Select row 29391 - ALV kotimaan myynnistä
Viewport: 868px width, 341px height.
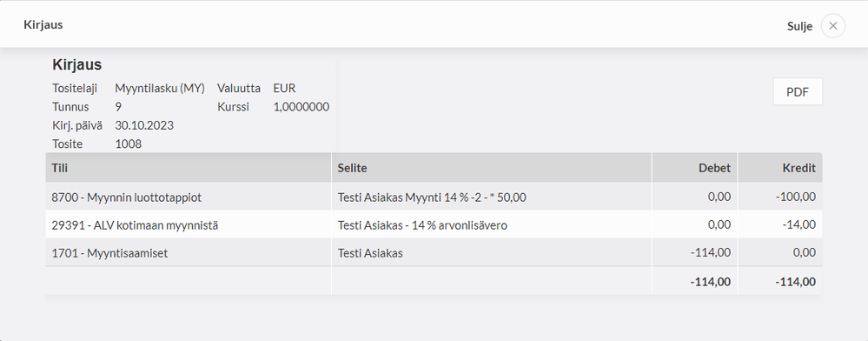(x=434, y=224)
